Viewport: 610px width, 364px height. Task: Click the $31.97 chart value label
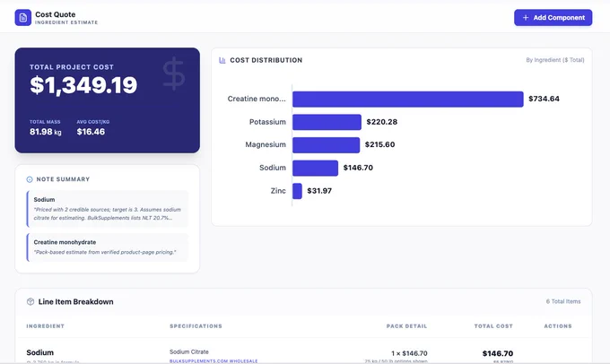(x=319, y=191)
